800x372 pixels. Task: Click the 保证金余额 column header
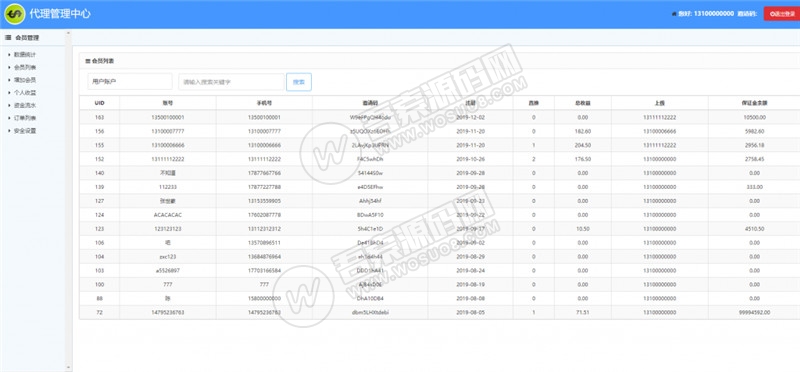tap(755, 103)
